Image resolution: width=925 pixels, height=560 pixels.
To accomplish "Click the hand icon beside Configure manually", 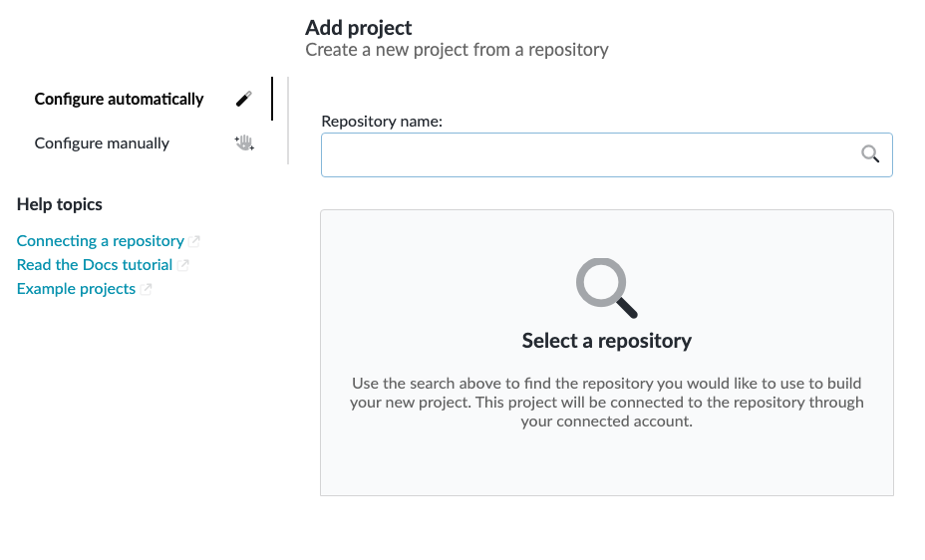I will click(x=244, y=142).
